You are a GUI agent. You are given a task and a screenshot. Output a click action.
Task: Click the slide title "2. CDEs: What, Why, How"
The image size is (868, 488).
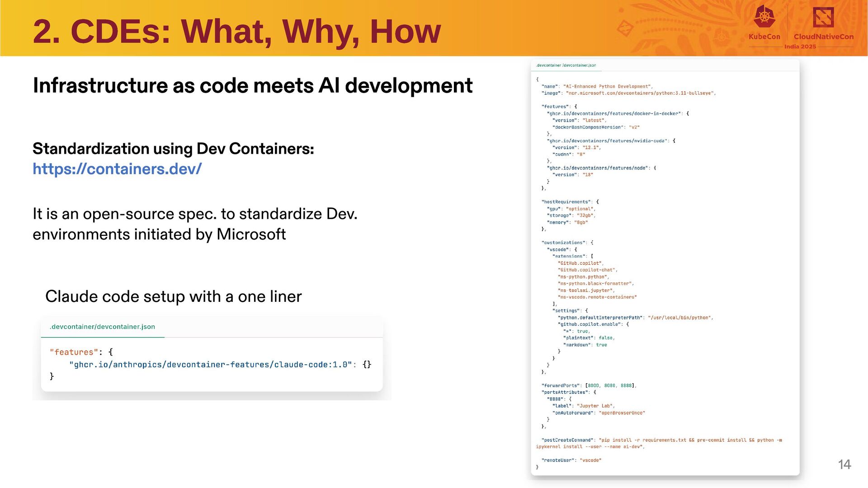pos(236,31)
